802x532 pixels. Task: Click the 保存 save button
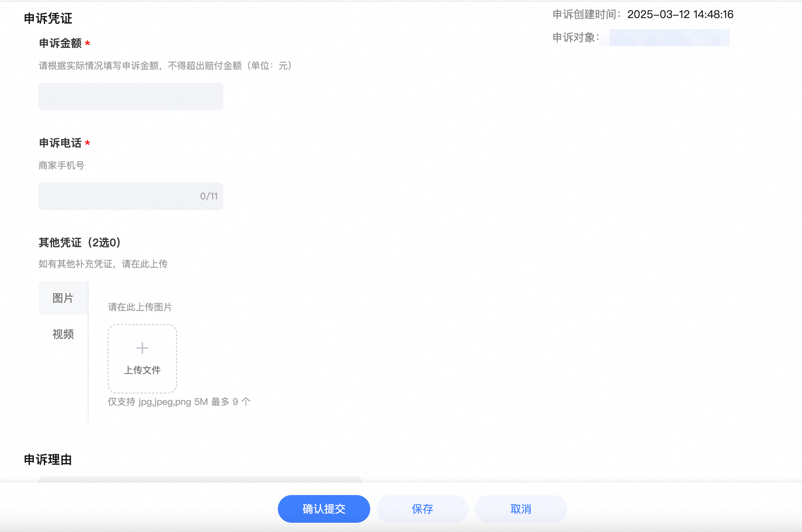[x=422, y=509]
